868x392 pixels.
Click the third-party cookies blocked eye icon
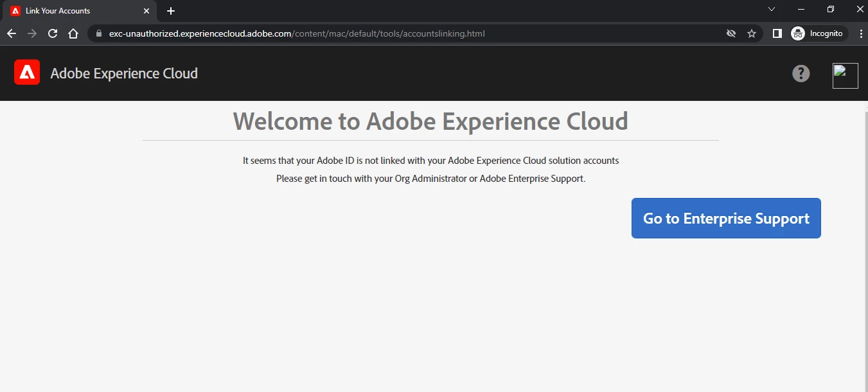click(x=731, y=33)
